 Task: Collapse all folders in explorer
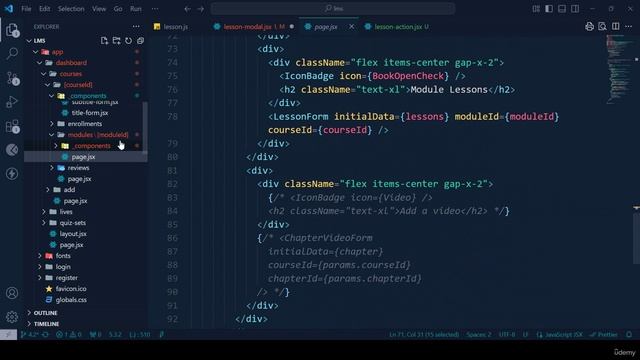(x=140, y=40)
